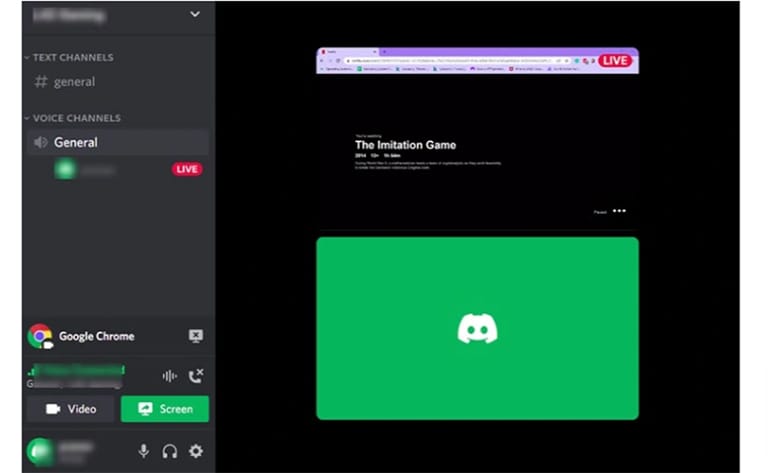This screenshot has width=768, height=473.
Task: Click the Google Chrome app icon
Action: 40,336
